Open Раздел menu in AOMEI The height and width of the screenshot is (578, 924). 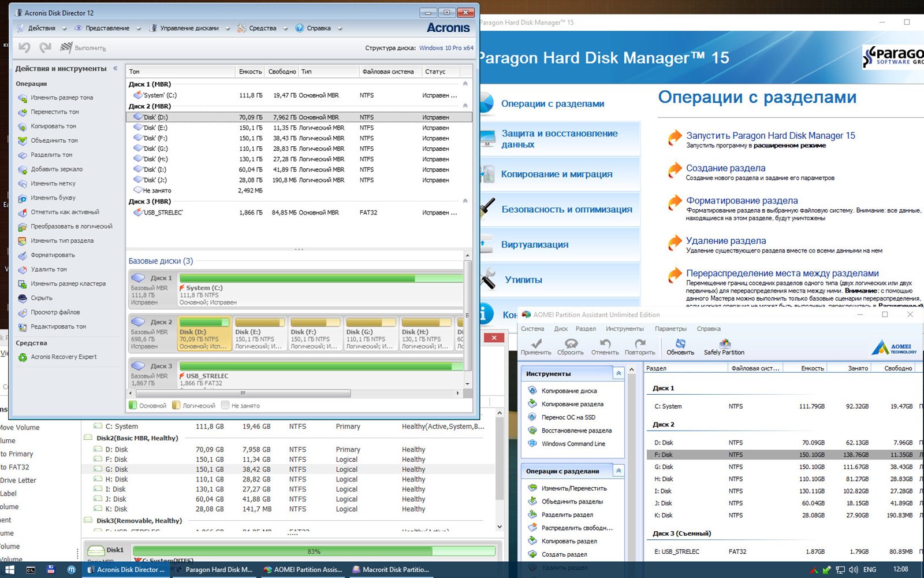(586, 329)
